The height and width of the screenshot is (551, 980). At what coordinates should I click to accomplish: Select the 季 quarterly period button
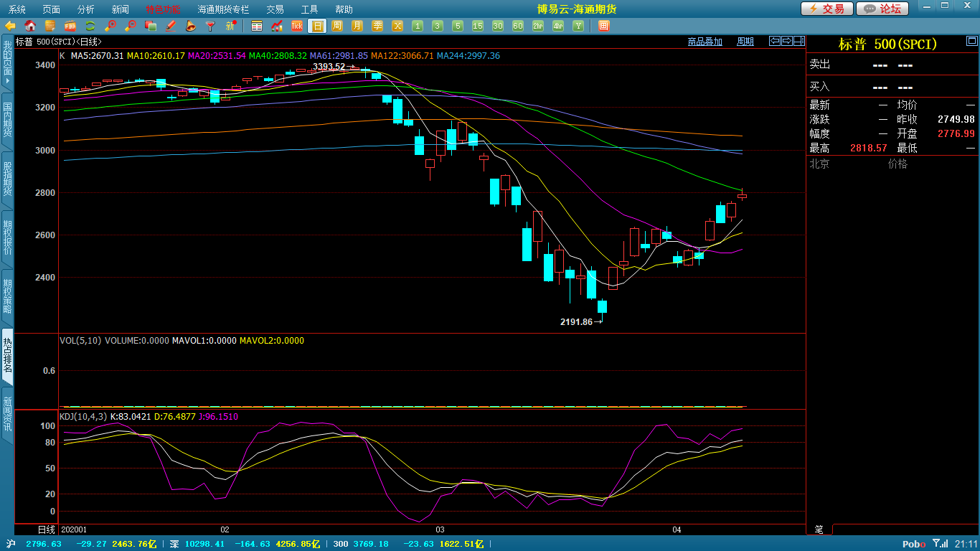[377, 26]
